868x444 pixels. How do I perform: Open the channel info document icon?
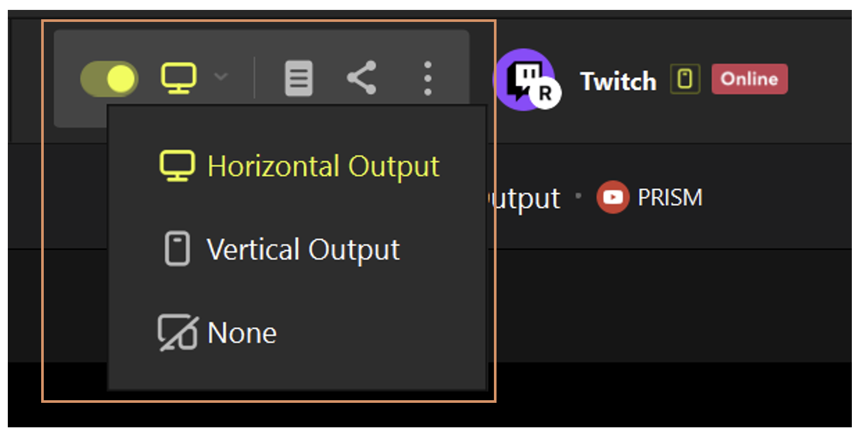tap(299, 78)
